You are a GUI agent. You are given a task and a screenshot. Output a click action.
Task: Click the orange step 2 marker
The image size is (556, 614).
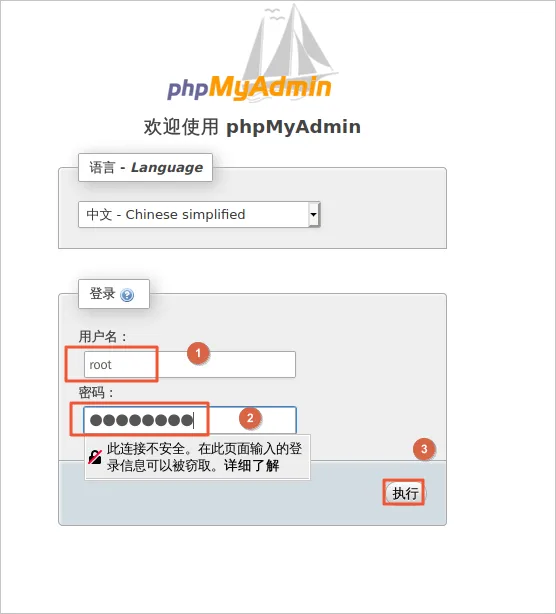[x=250, y=418]
